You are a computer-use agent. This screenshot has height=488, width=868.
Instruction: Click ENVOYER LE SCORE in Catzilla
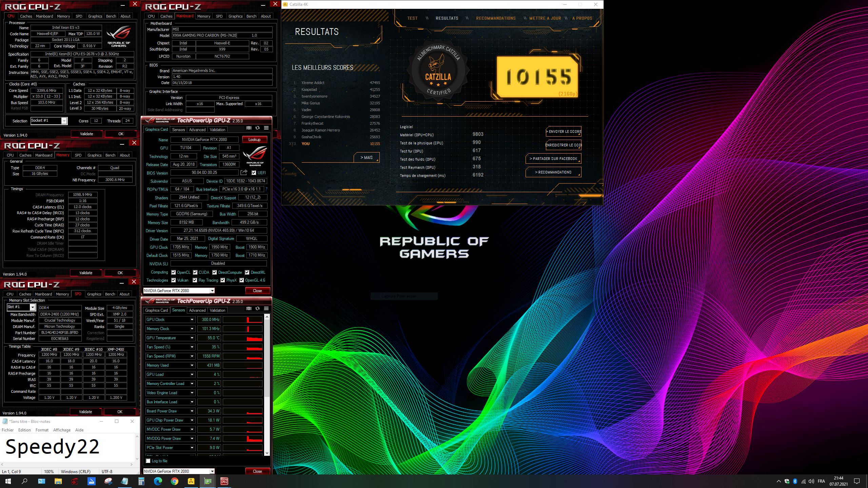click(x=564, y=131)
